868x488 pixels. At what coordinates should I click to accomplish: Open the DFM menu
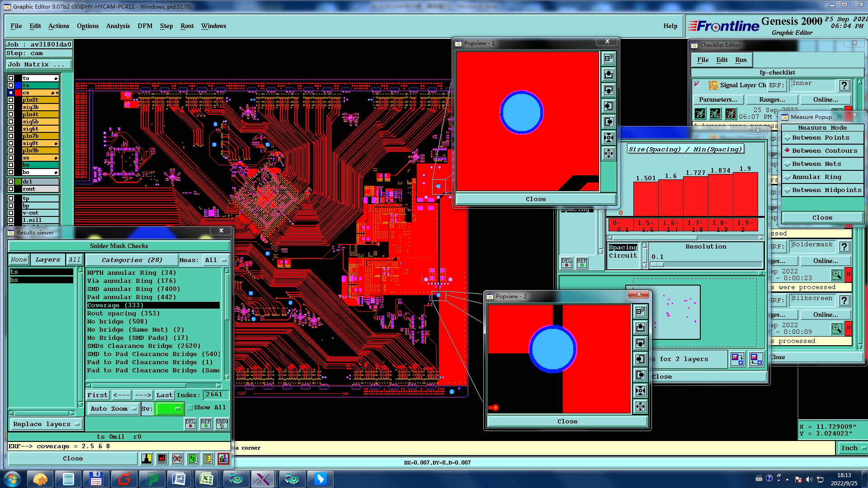(145, 26)
